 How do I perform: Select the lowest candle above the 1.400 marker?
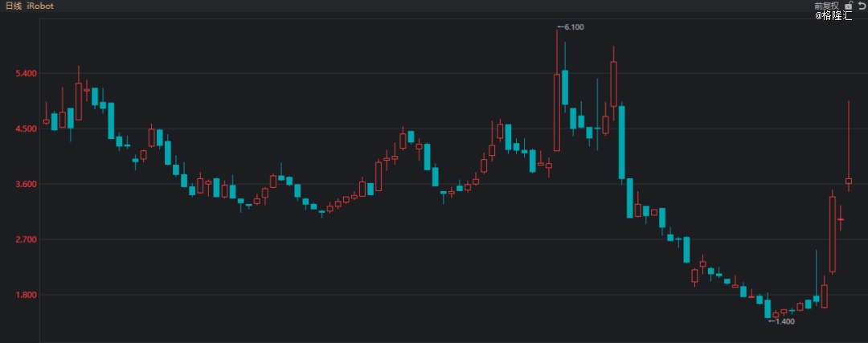pos(768,308)
